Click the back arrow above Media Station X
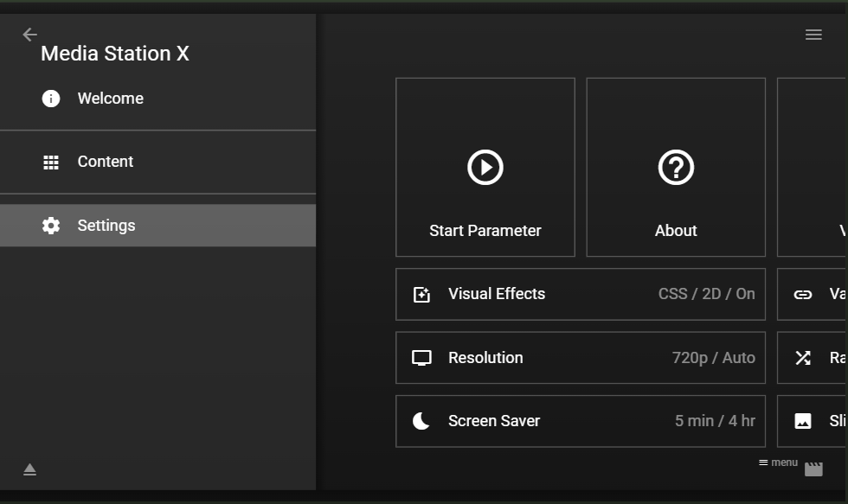The width and height of the screenshot is (848, 504). click(30, 35)
